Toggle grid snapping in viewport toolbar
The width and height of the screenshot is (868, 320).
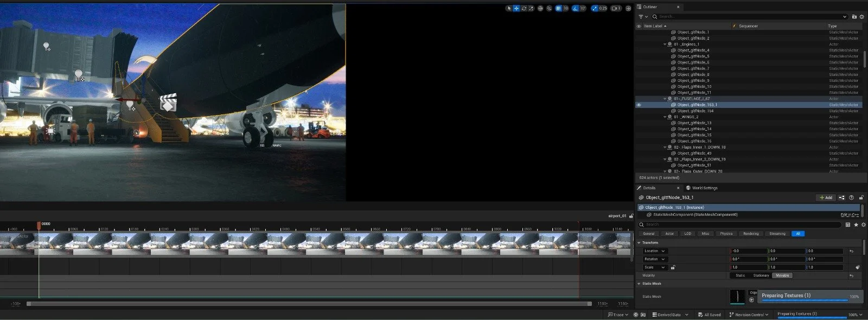[558, 8]
